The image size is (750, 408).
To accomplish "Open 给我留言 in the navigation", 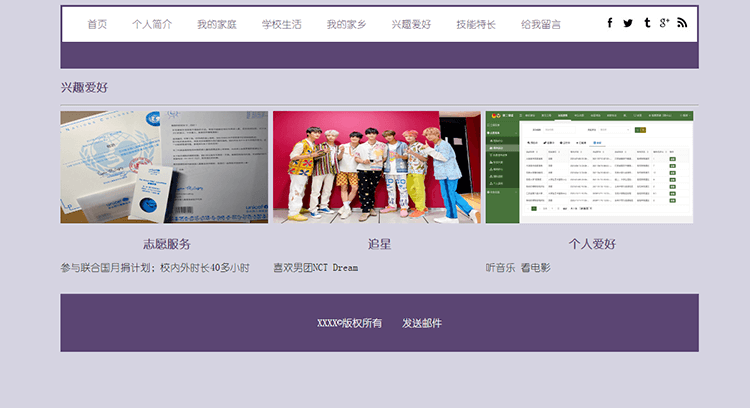I will 541,24.
